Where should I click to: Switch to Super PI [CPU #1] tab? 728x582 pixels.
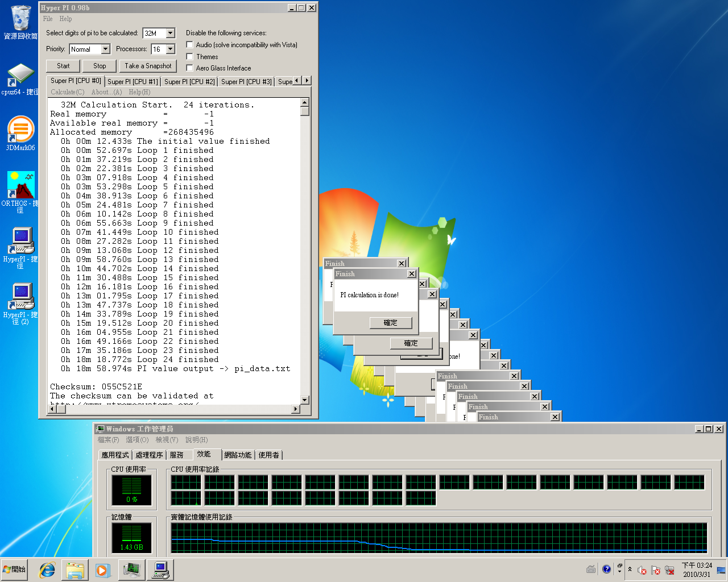133,82
